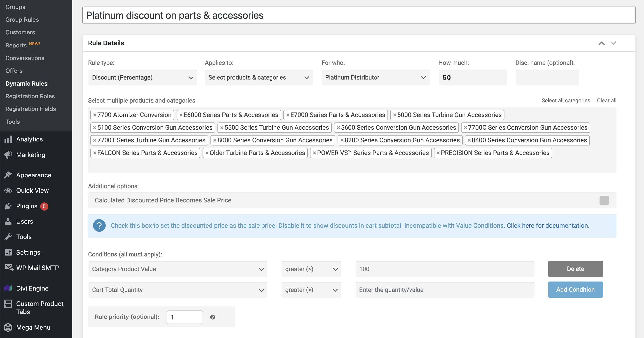Click the Plugins plug icon
The width and height of the screenshot is (644, 338).
(x=8, y=206)
